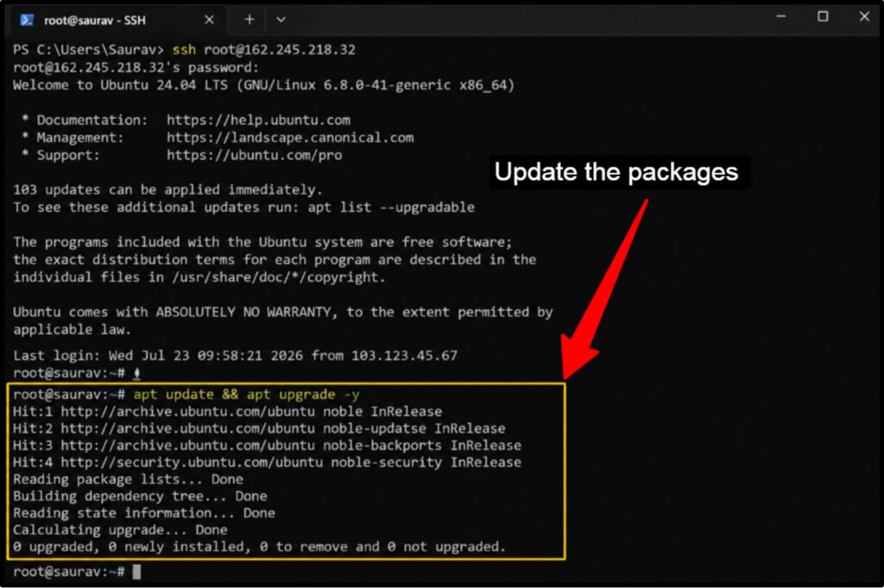Click the 'Last login: Wed Jul 23' line
The height and width of the screenshot is (588, 884).
pos(235,356)
